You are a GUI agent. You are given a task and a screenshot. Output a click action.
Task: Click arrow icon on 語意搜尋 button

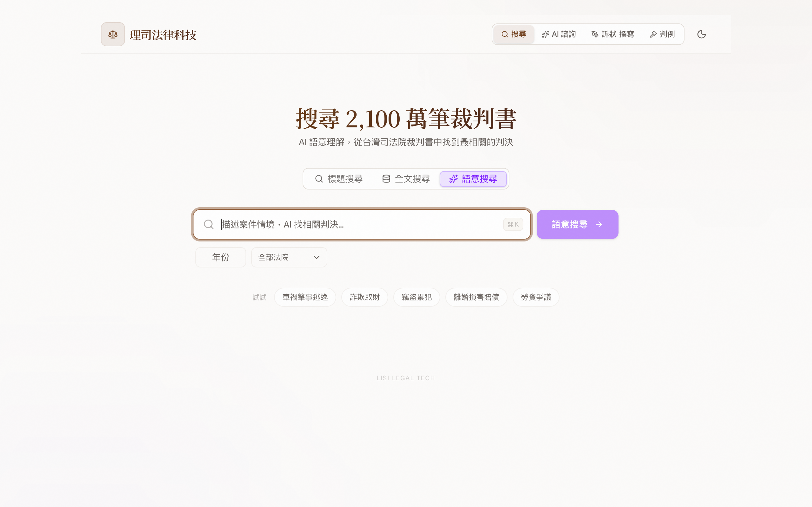click(599, 224)
